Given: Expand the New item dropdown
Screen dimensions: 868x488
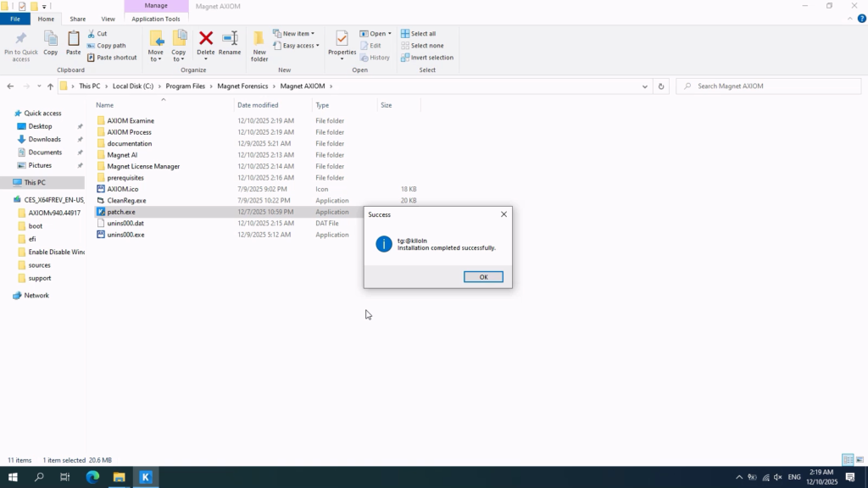Looking at the screenshot, I should (294, 34).
